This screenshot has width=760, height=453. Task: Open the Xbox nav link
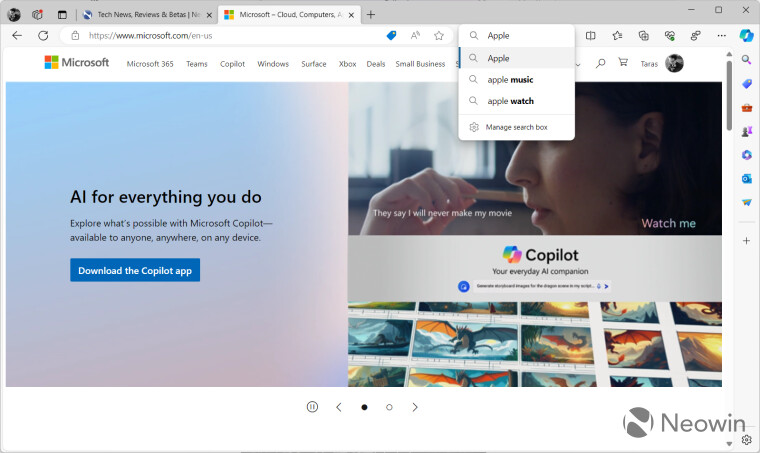pos(348,64)
